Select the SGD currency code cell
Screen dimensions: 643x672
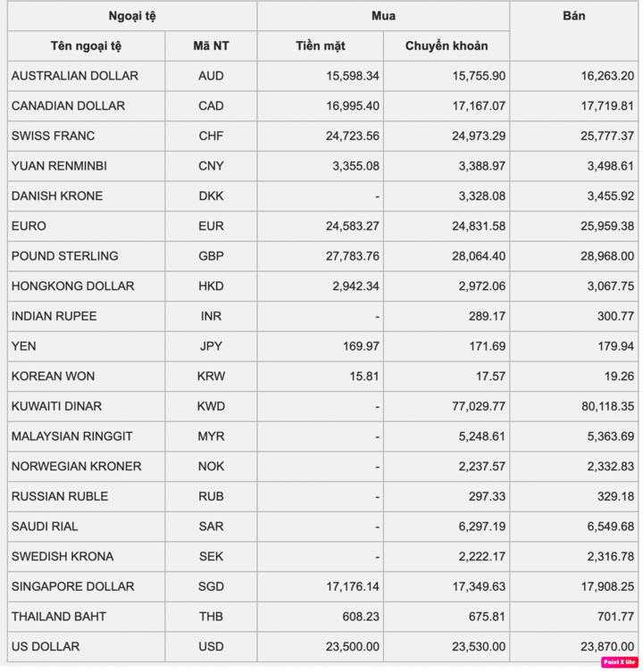[x=211, y=586]
